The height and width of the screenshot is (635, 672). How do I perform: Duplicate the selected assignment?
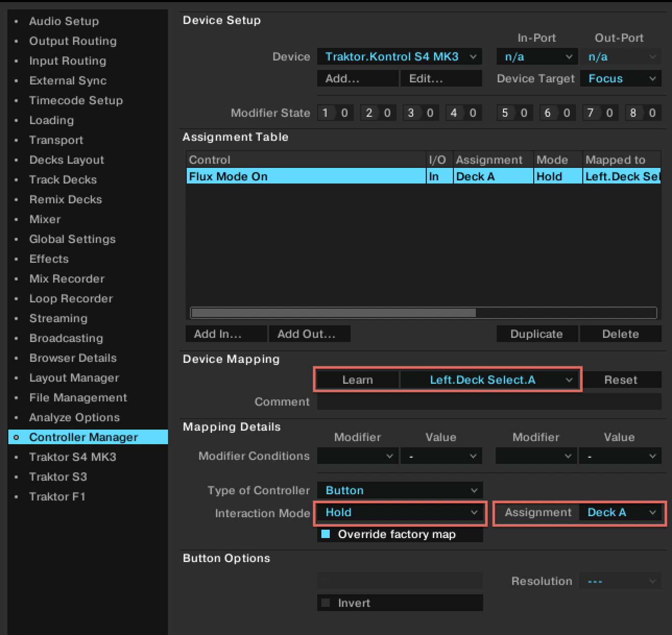(x=536, y=334)
